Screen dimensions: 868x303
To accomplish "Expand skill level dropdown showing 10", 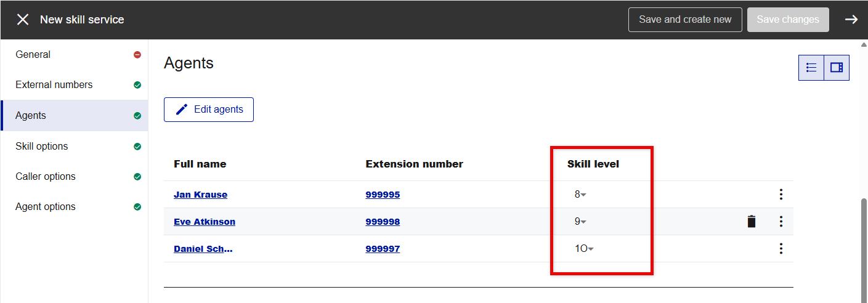I will pyautogui.click(x=584, y=249).
